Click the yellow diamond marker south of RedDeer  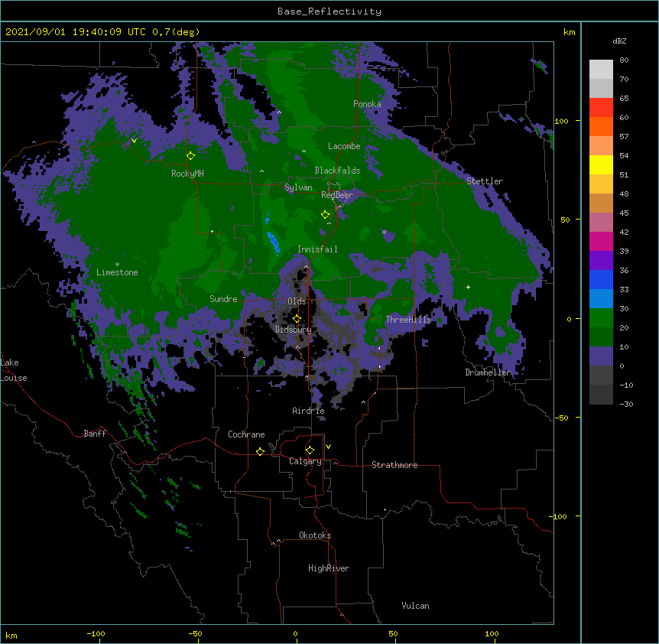click(325, 214)
